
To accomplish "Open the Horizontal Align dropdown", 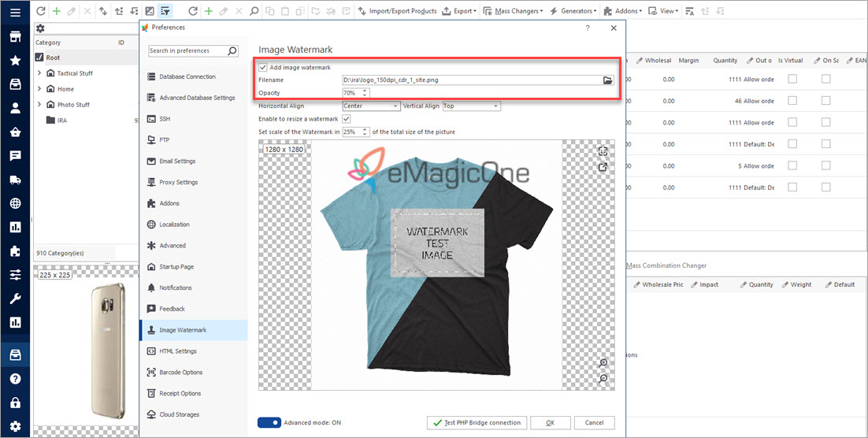I will [x=371, y=106].
